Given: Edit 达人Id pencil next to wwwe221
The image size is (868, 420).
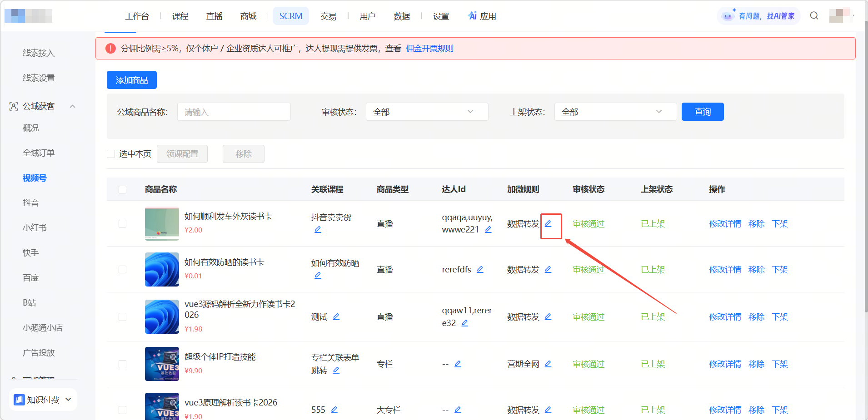Looking at the screenshot, I should [488, 230].
